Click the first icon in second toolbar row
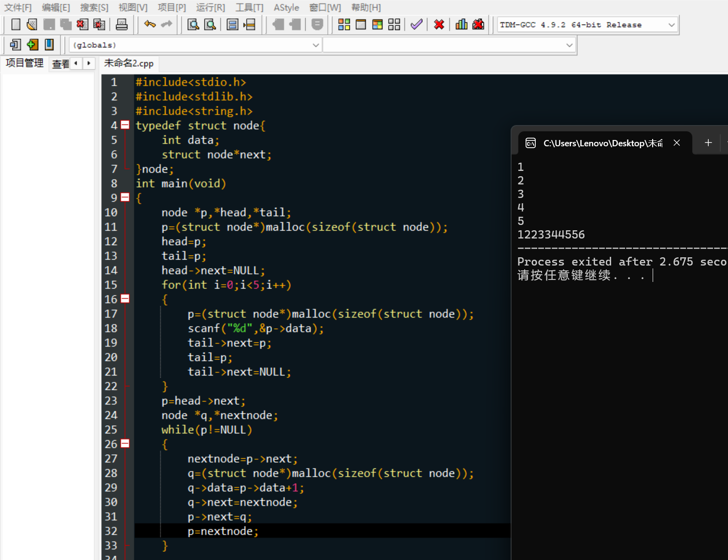The width and height of the screenshot is (728, 560). 15,45
